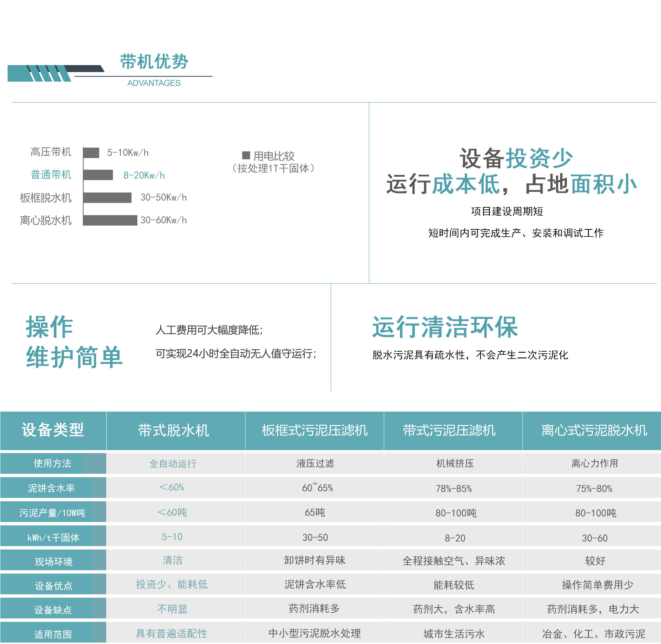Select the 高压带机 power bar
The image size is (661, 644).
point(91,153)
